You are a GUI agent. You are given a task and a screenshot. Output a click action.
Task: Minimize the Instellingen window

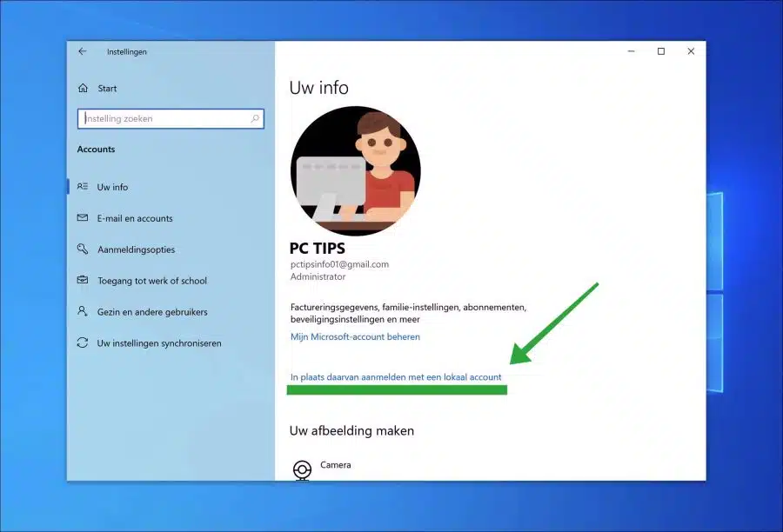[x=632, y=51]
